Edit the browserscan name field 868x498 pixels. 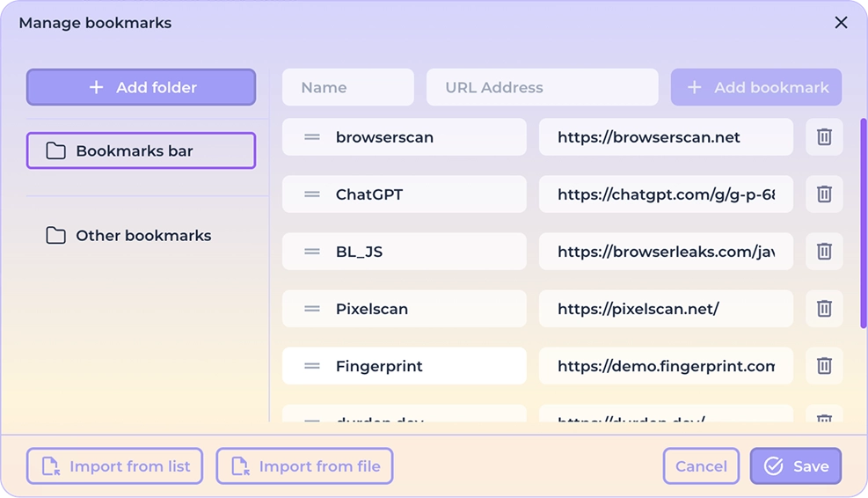(405, 137)
